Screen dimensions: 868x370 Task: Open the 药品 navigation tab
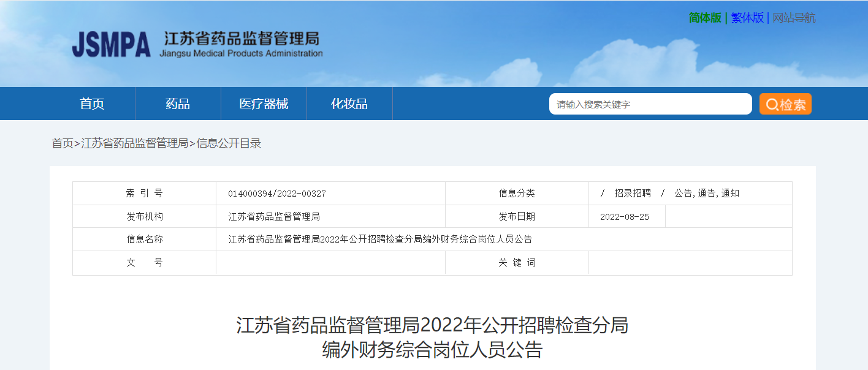click(x=178, y=104)
